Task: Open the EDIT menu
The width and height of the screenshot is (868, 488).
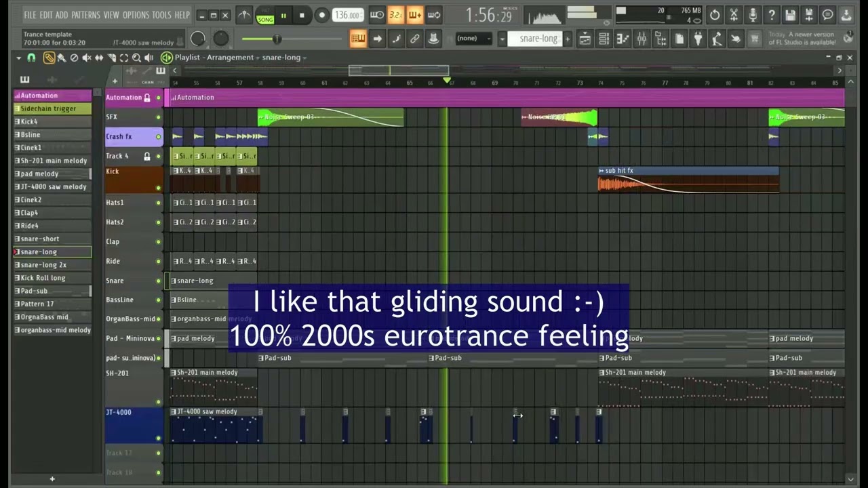Action: [x=46, y=15]
